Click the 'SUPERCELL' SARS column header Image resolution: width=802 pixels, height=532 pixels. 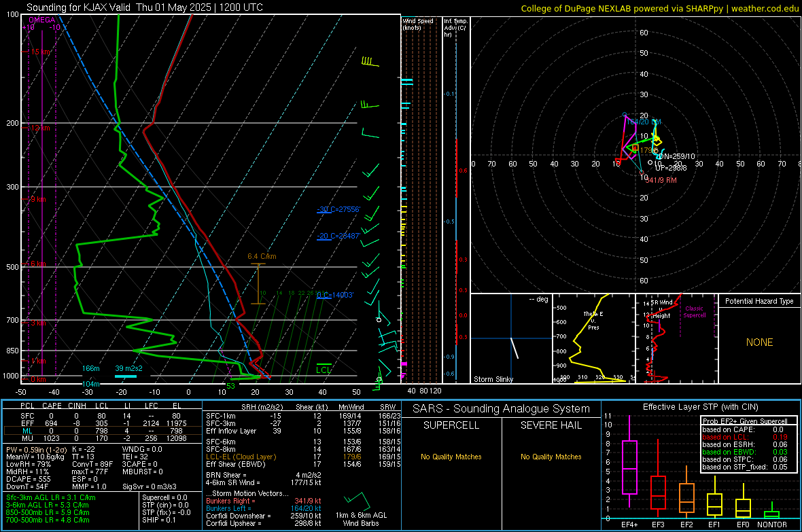click(x=451, y=425)
